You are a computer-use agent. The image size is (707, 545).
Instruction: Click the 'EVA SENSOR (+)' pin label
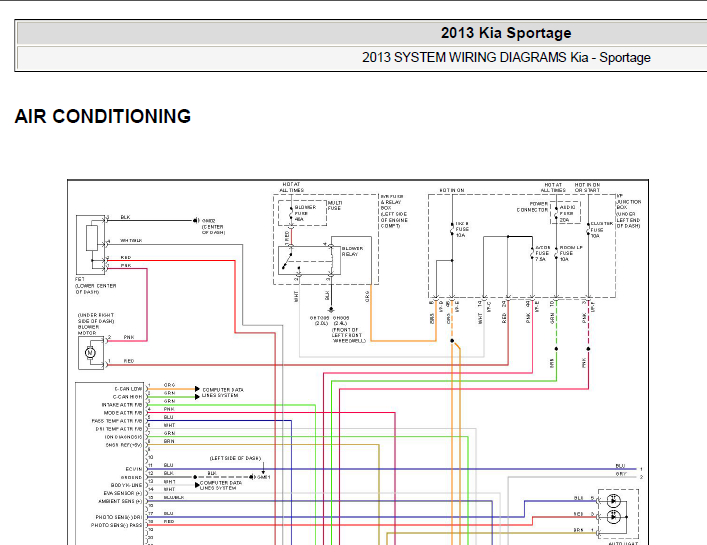coord(123,494)
